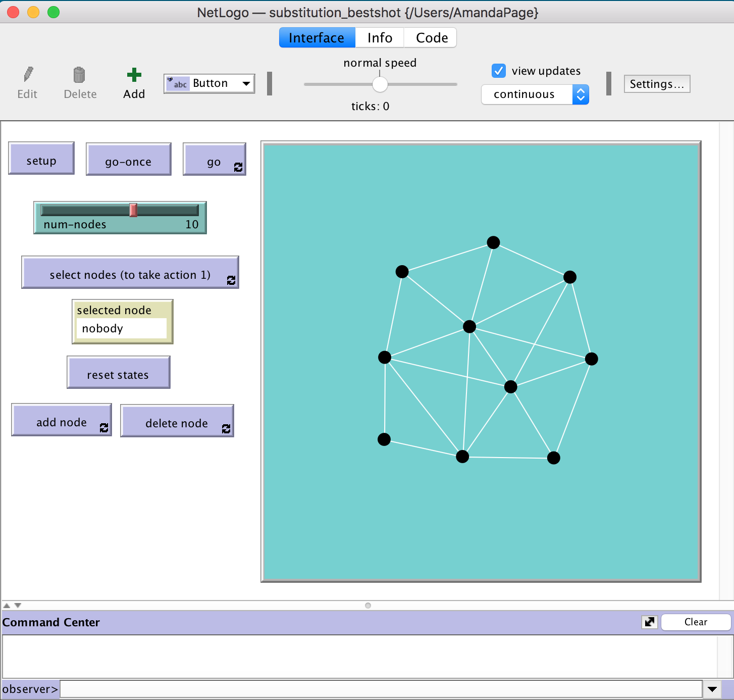This screenshot has width=734, height=700.
Task: Toggle the view updates checkbox
Action: [499, 71]
